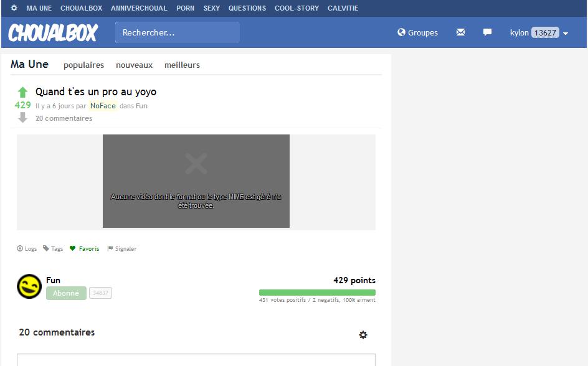Click the comments settings gear icon
The width and height of the screenshot is (588, 366).
click(363, 335)
